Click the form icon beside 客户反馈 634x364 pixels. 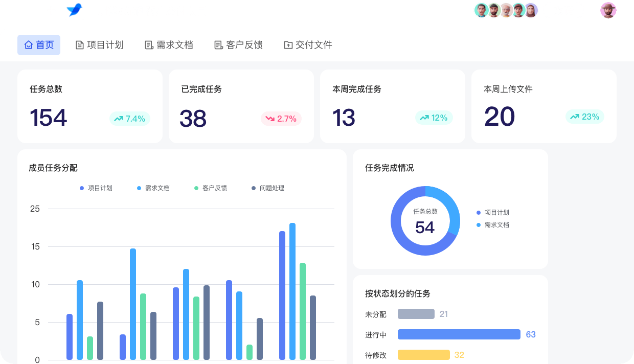click(x=219, y=45)
